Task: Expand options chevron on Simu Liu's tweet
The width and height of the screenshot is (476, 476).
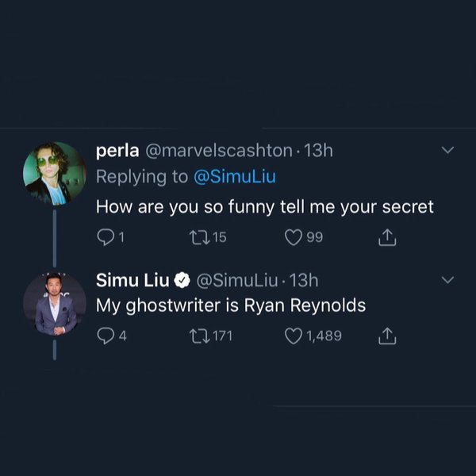Action: point(447,279)
